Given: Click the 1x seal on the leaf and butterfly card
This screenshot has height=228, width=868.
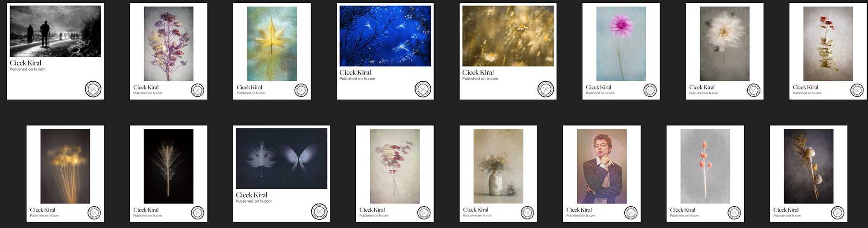Looking at the screenshot, I should [x=319, y=212].
